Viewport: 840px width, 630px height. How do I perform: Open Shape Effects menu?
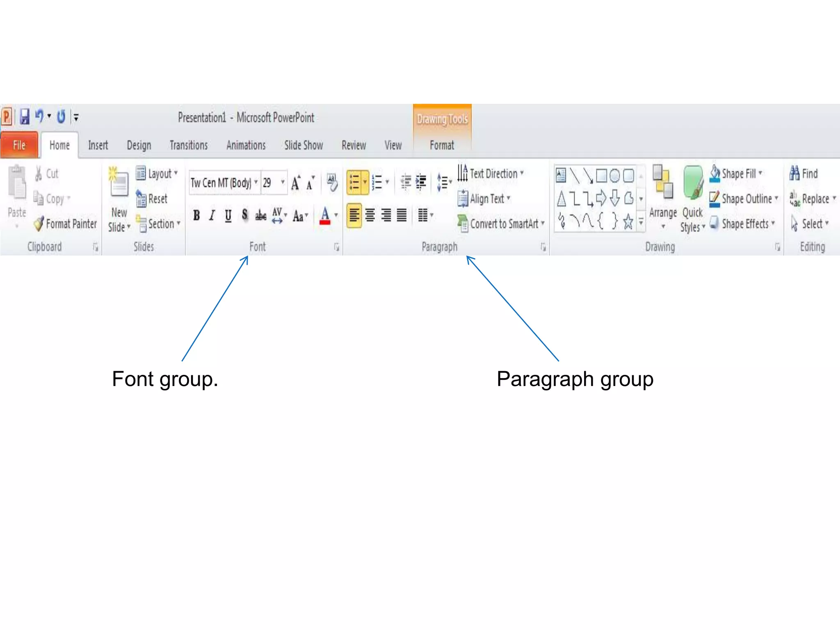(x=742, y=224)
